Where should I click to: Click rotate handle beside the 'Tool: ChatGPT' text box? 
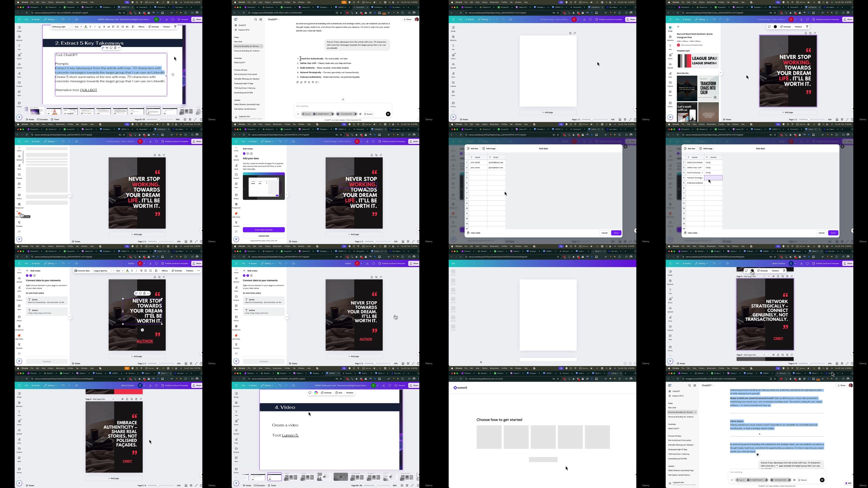point(173,75)
